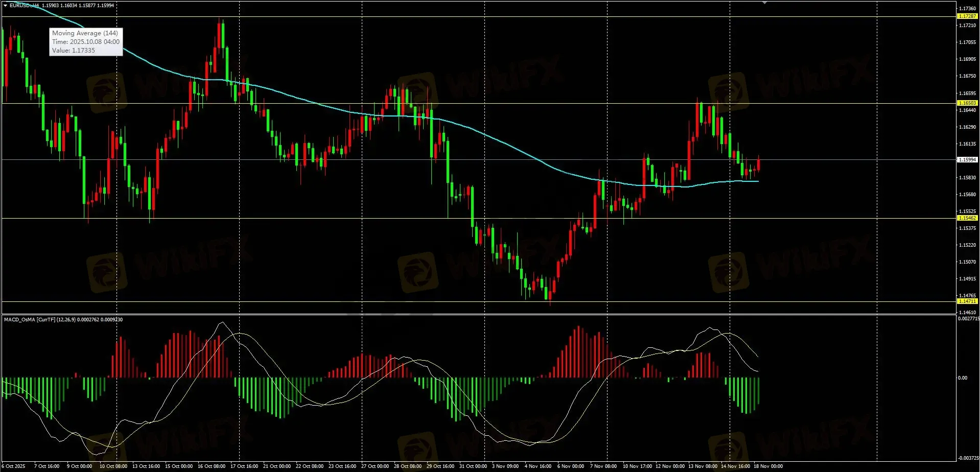This screenshot has height=472, width=980.
Task: Click the 27 Oct 00:00 time label
Action: coord(375,466)
